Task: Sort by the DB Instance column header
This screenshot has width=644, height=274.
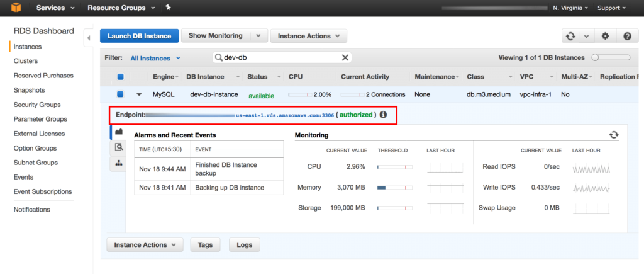Action: tap(213, 77)
